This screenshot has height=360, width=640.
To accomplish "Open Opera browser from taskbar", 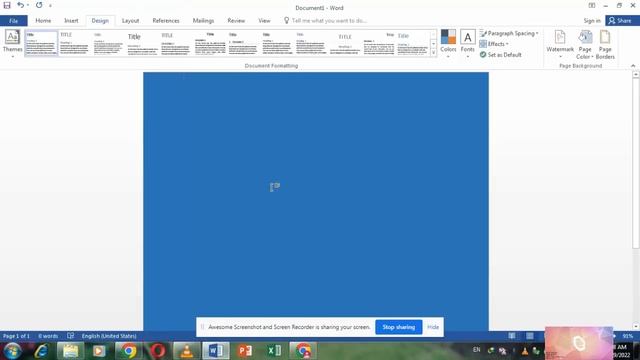I will 158,351.
